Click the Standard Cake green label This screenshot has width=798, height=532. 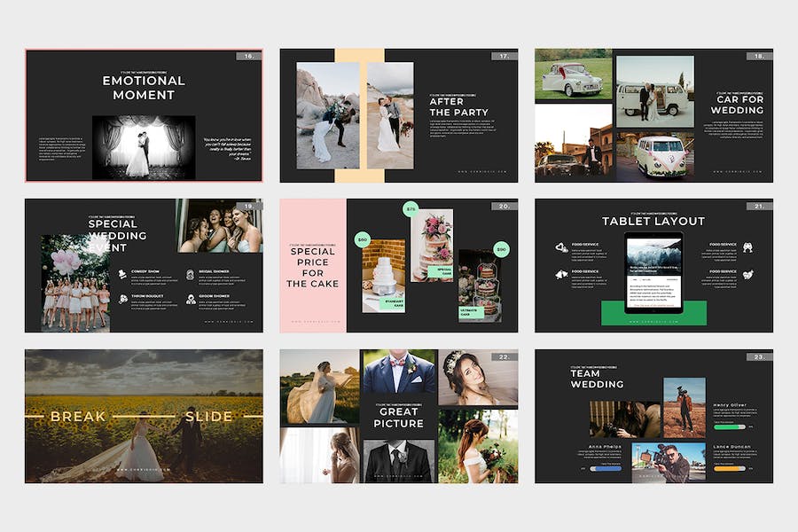coord(393,303)
